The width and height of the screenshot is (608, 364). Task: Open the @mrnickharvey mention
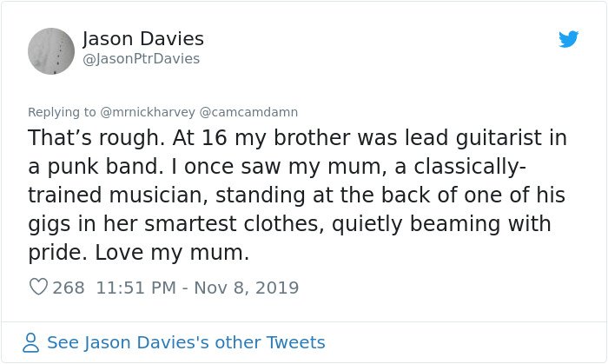pos(148,112)
